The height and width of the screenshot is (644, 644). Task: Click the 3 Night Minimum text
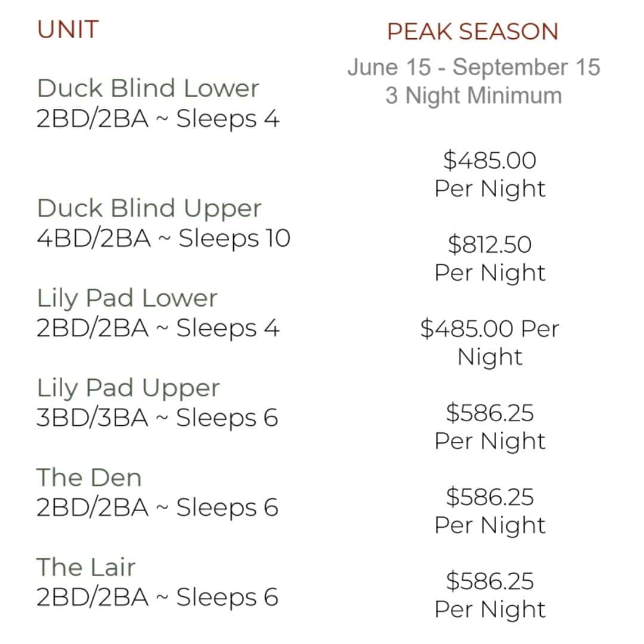point(473,95)
